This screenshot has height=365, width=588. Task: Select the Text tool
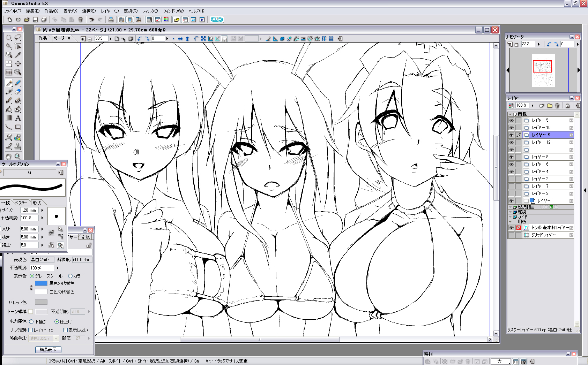[x=18, y=118]
